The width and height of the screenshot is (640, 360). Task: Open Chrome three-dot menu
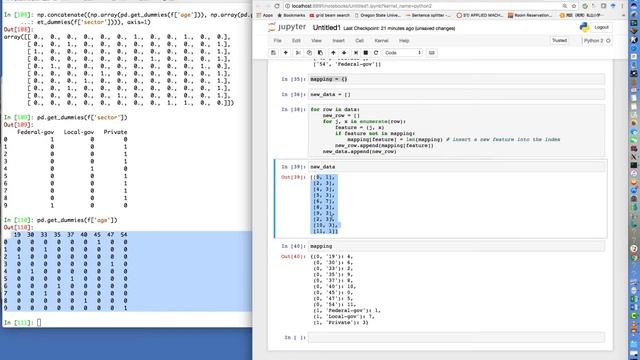[622, 6]
